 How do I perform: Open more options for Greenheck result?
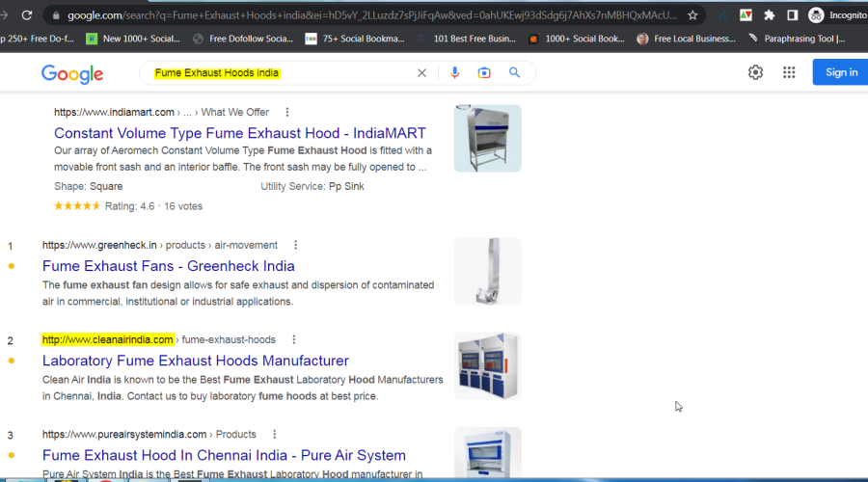[x=296, y=245]
